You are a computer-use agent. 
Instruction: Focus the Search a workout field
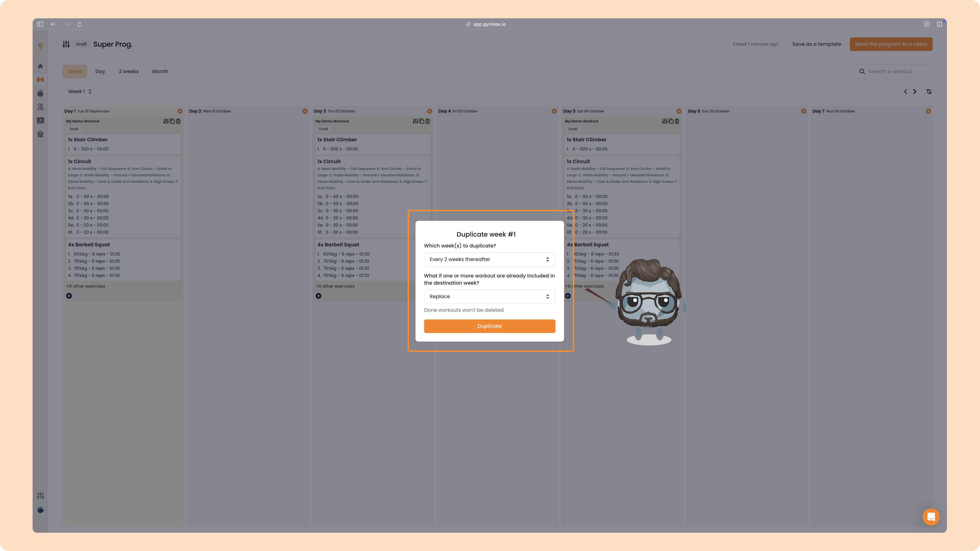pos(892,71)
